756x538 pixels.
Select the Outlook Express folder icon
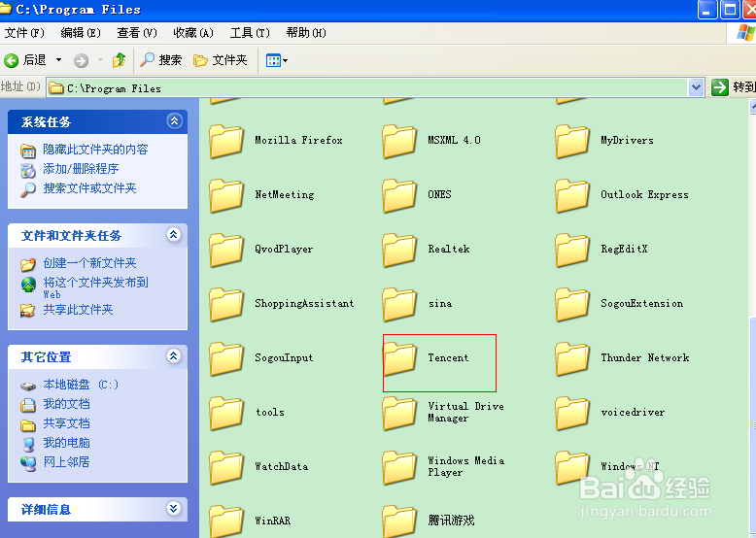click(572, 195)
